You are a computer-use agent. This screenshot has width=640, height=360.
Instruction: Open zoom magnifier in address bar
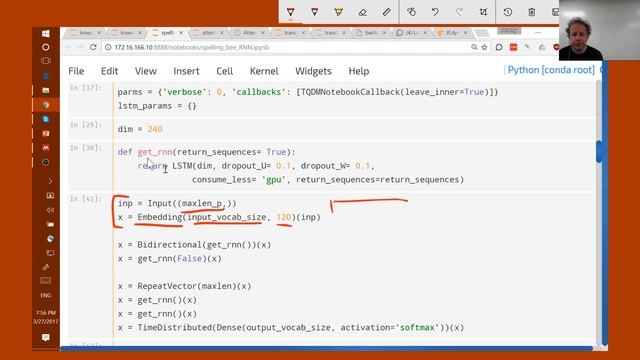tap(474, 47)
